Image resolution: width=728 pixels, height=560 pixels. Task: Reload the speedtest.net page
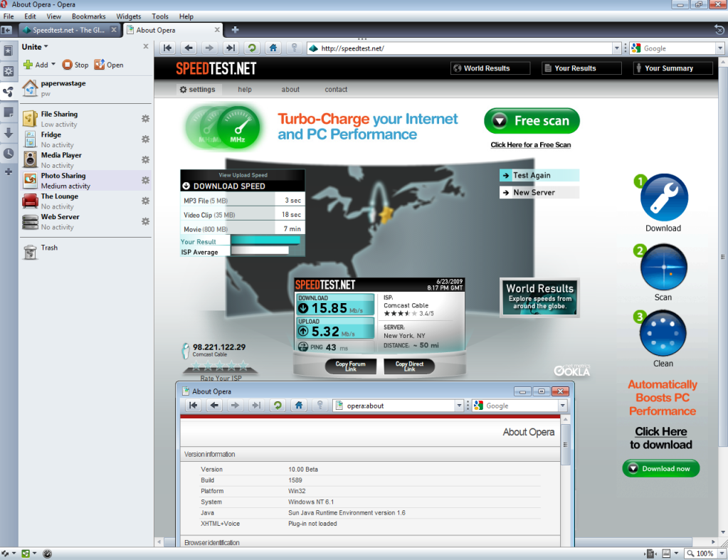tap(252, 48)
